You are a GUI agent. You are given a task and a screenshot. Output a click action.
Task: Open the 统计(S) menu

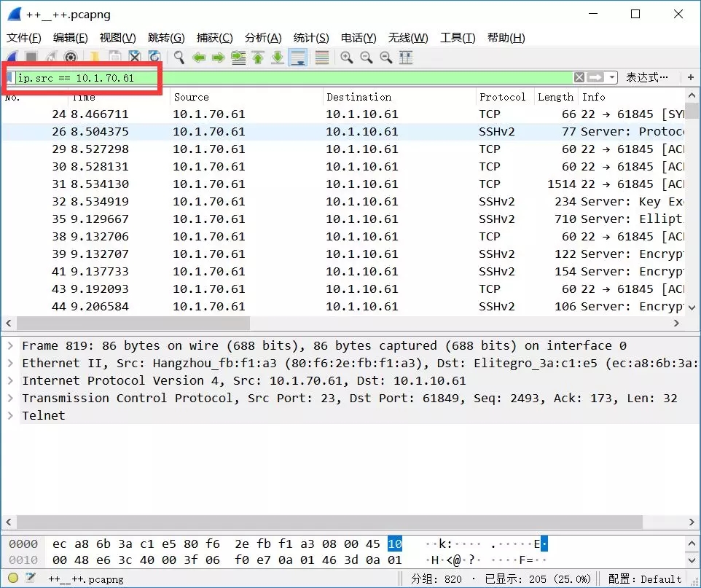[x=311, y=38]
